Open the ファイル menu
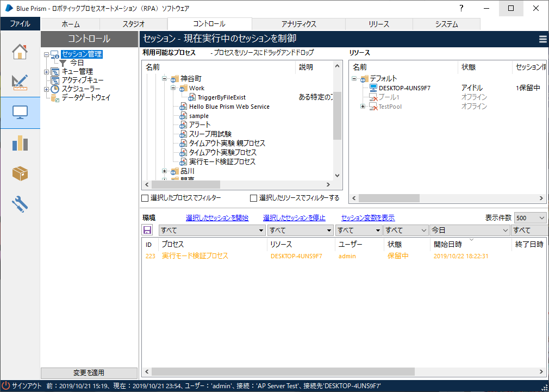 (x=20, y=24)
